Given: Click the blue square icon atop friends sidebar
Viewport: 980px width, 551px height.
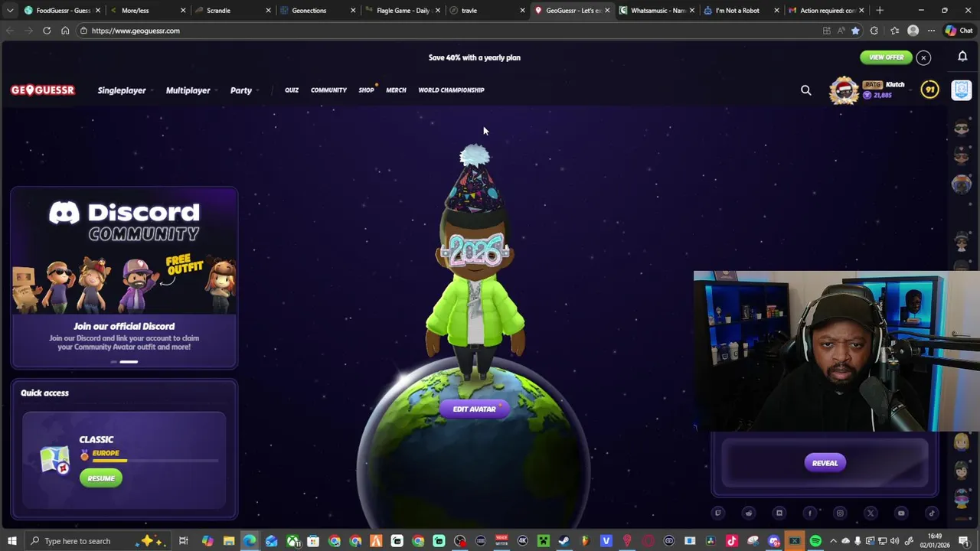Looking at the screenshot, I should 962,90.
